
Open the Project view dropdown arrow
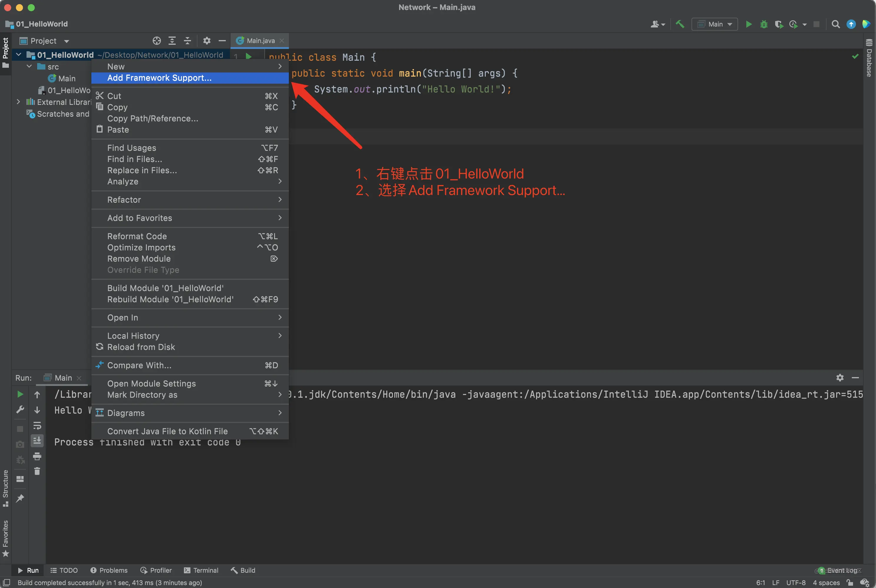[x=66, y=41]
